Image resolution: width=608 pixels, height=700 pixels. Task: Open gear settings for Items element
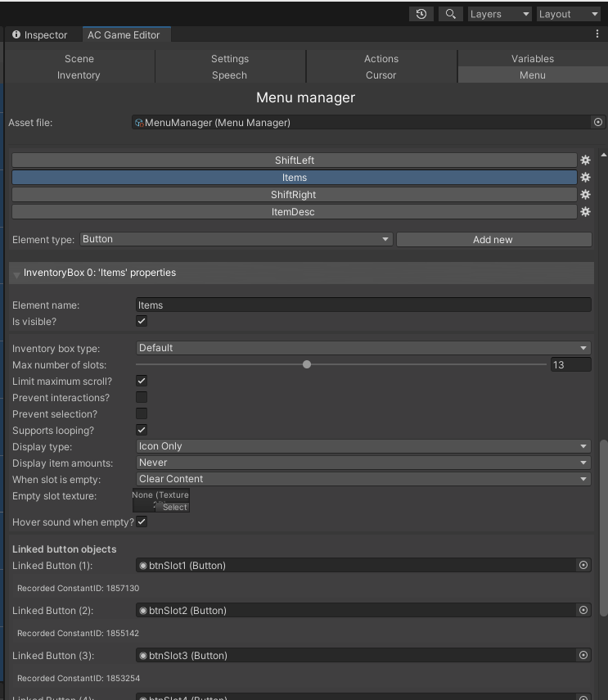(x=585, y=178)
